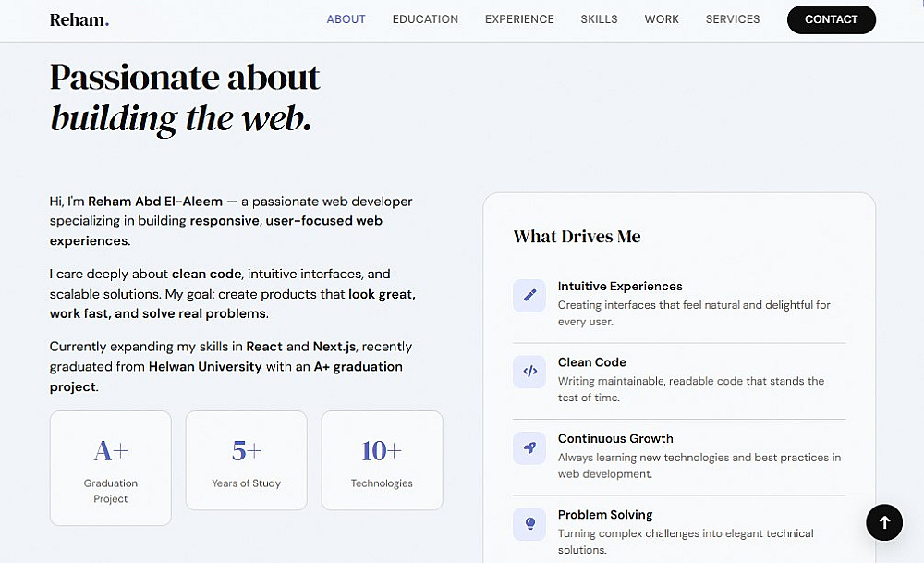Click the 10+ Technologies stat card
Viewport: 924px width, 563px height.
[x=382, y=460]
